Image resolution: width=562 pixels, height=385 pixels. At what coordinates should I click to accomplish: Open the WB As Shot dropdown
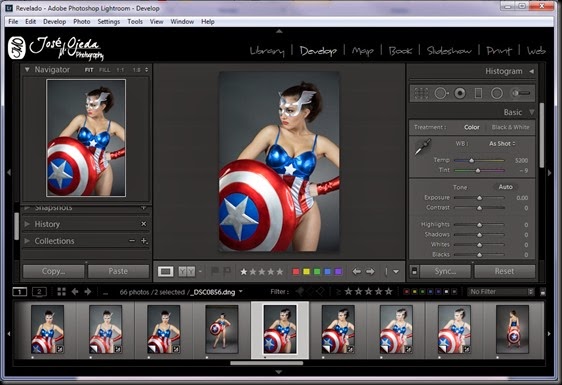point(502,143)
